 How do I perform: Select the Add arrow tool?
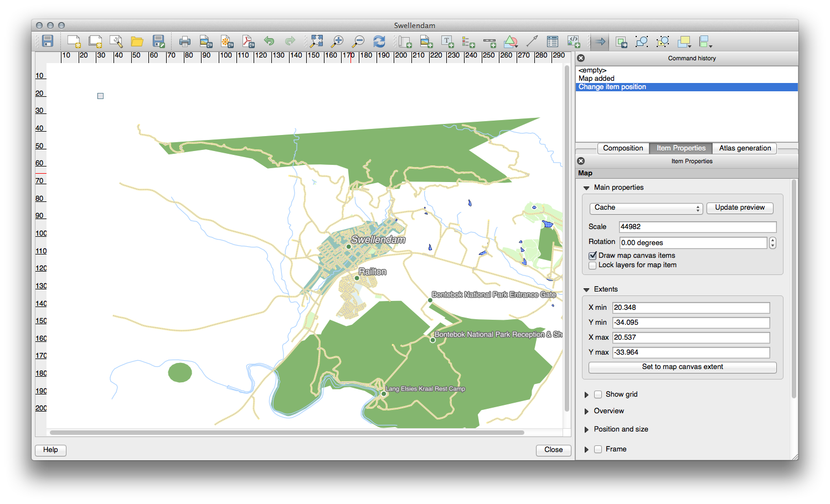pos(532,41)
